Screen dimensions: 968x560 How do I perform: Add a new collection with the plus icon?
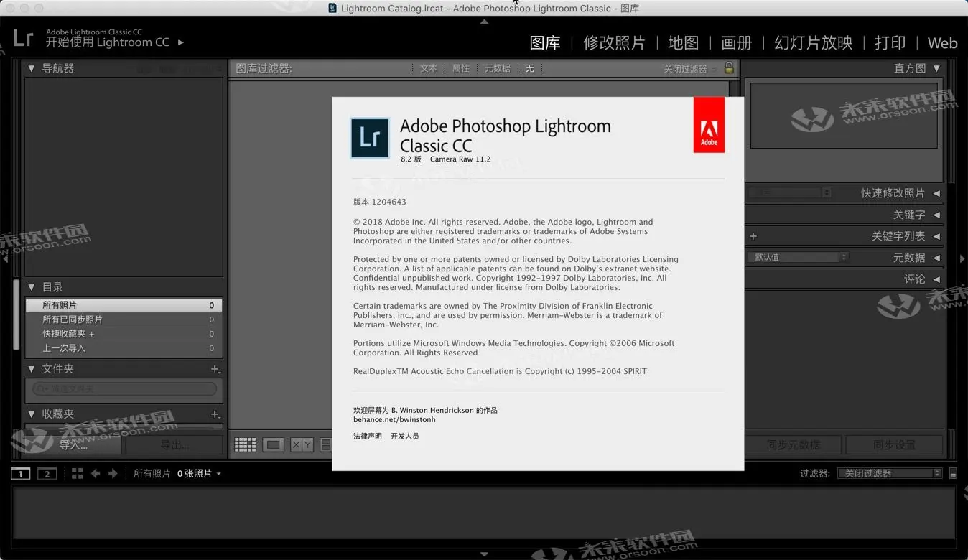215,414
